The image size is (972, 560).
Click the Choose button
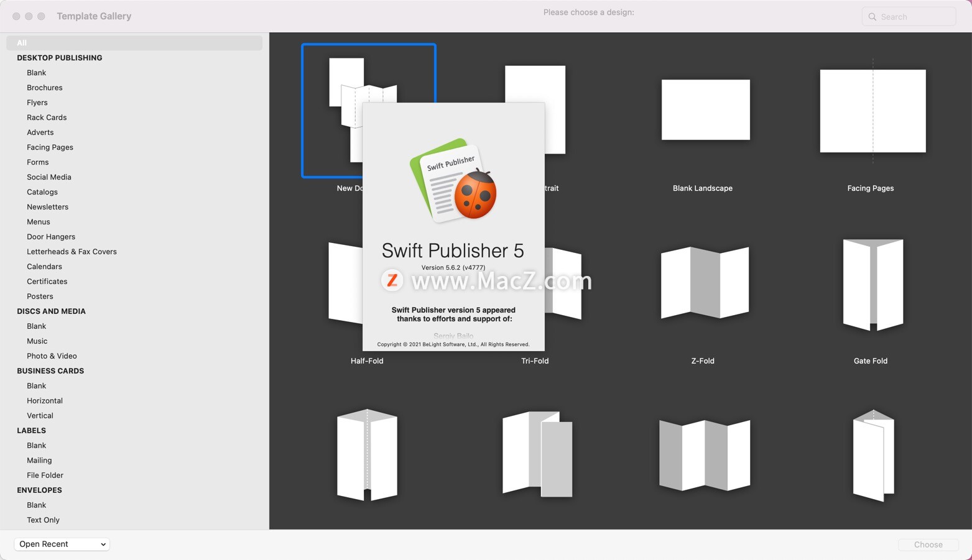(928, 544)
